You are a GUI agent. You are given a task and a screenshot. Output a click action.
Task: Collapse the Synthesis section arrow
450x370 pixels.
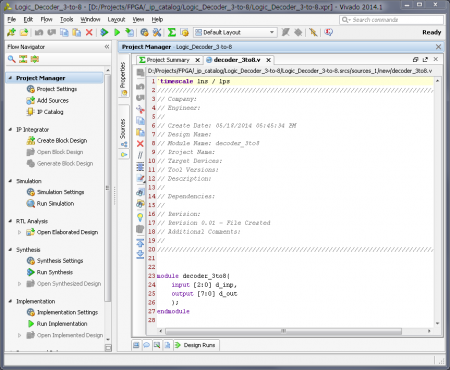10,250
